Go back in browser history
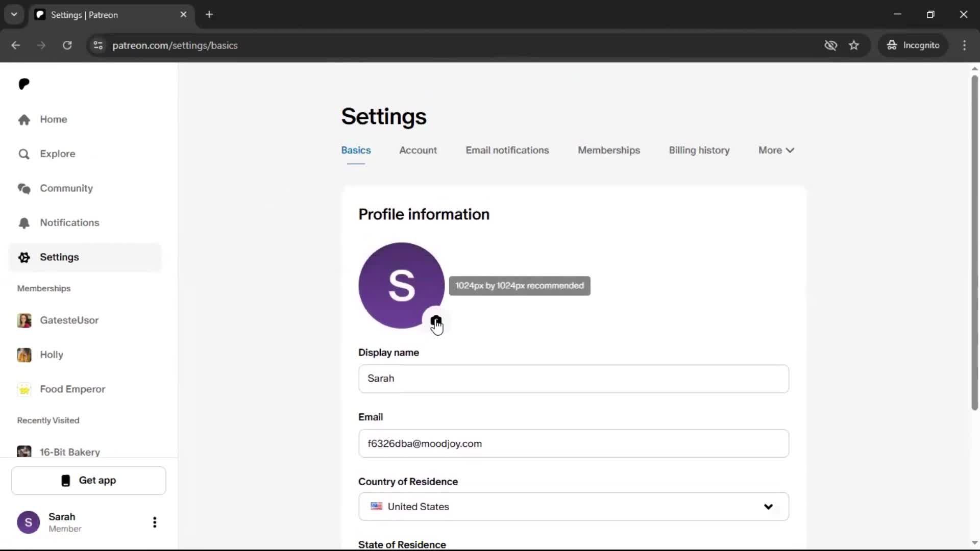Screen dimensions: 980x551 tap(16, 45)
